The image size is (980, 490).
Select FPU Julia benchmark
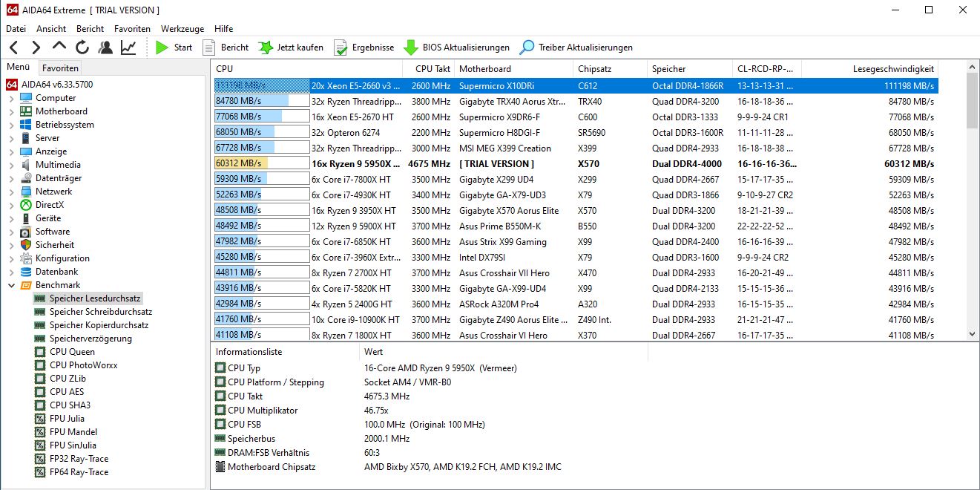67,419
